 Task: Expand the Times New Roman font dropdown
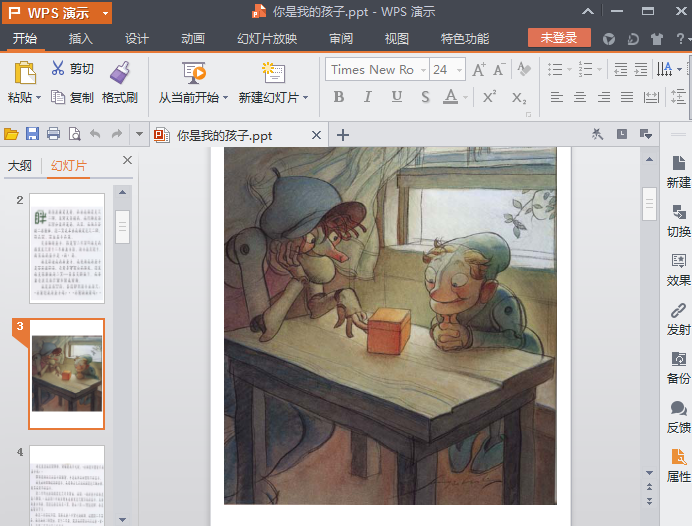[x=423, y=70]
